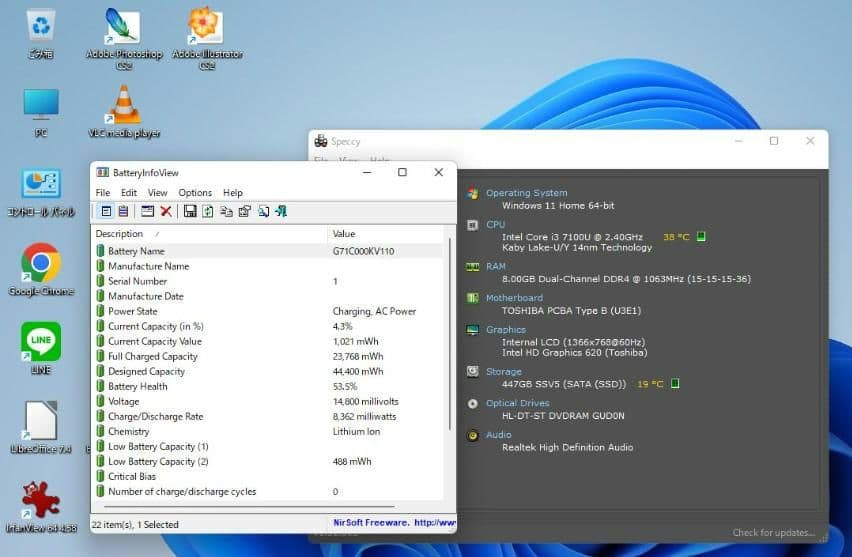Open the CPU section link in Speccy
Screen dimensions: 852x557
(495, 224)
